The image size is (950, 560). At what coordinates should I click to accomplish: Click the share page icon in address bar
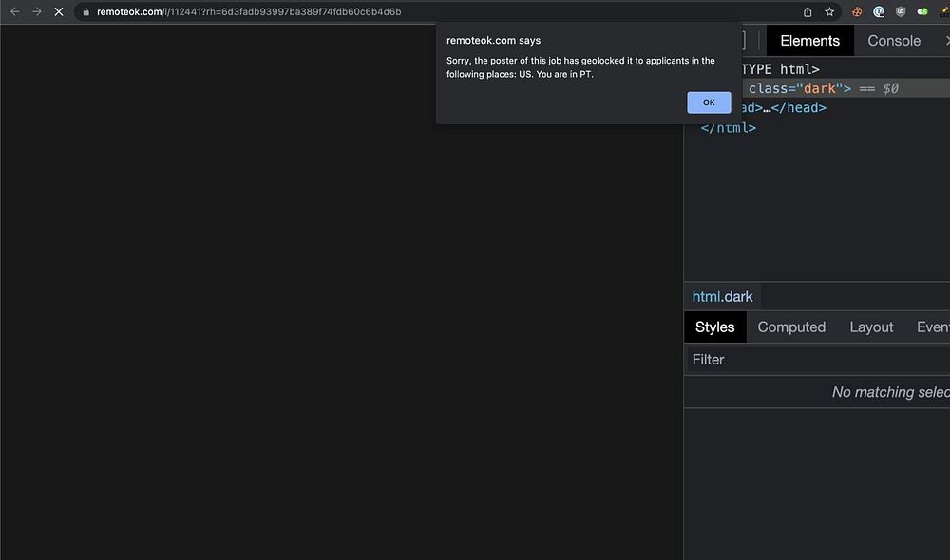coord(807,12)
